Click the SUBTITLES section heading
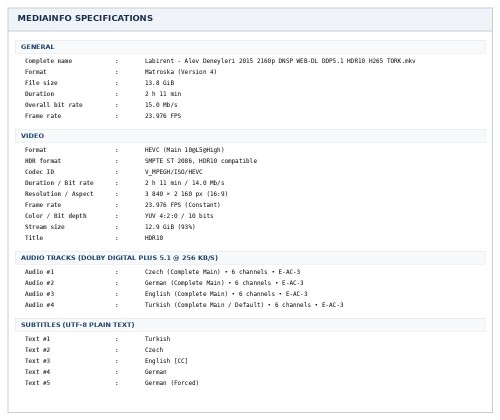 pyautogui.click(x=78, y=325)
